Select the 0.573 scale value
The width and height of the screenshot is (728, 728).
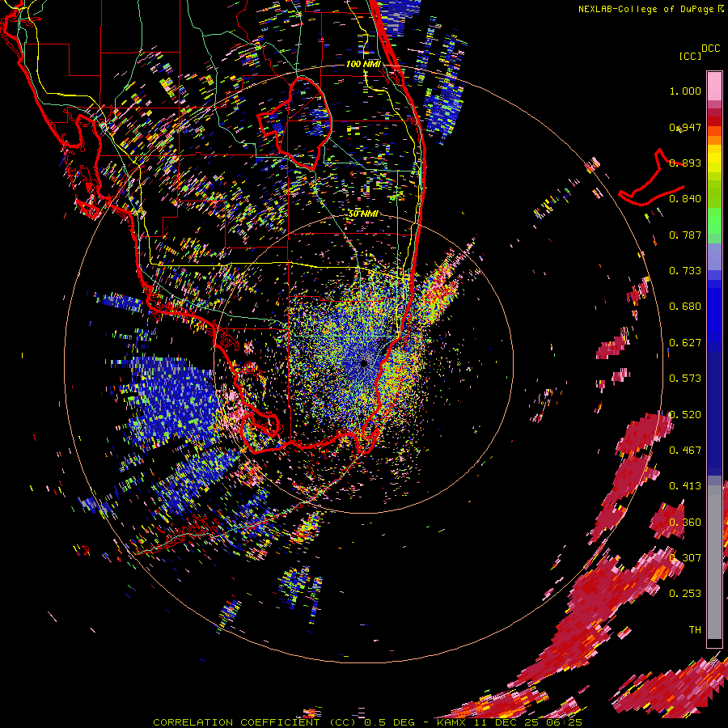click(x=685, y=379)
